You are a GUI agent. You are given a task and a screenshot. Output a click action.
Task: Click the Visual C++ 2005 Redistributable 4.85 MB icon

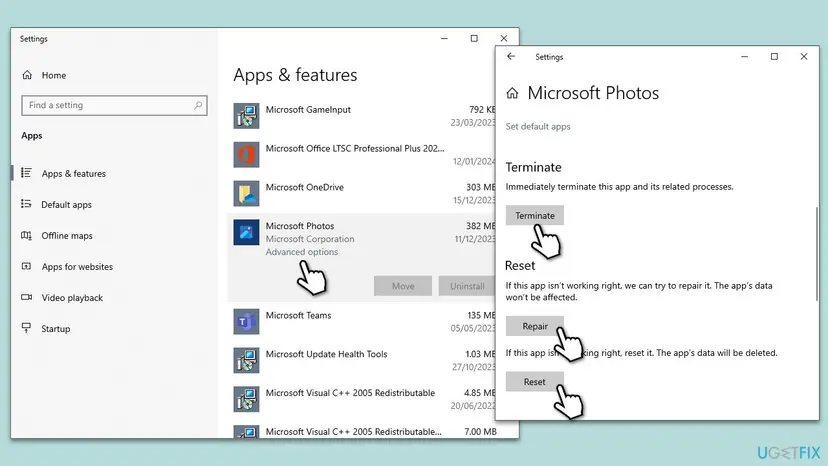click(x=246, y=399)
